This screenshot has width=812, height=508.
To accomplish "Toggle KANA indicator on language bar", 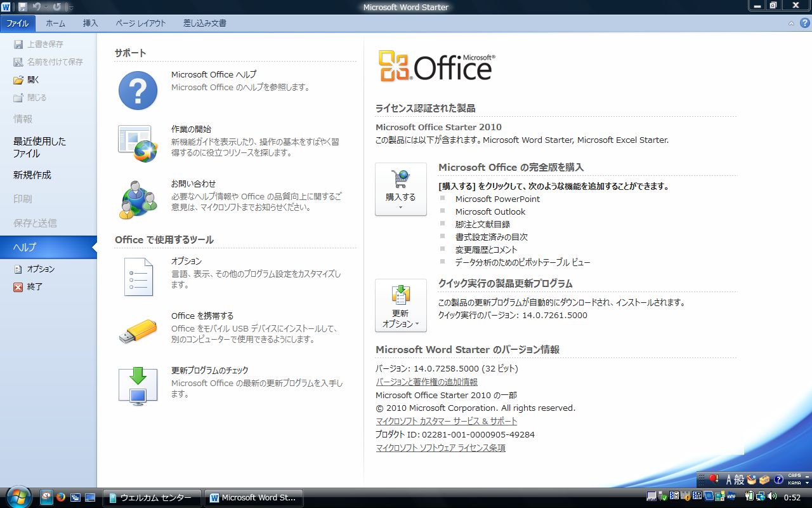I will 794,483.
